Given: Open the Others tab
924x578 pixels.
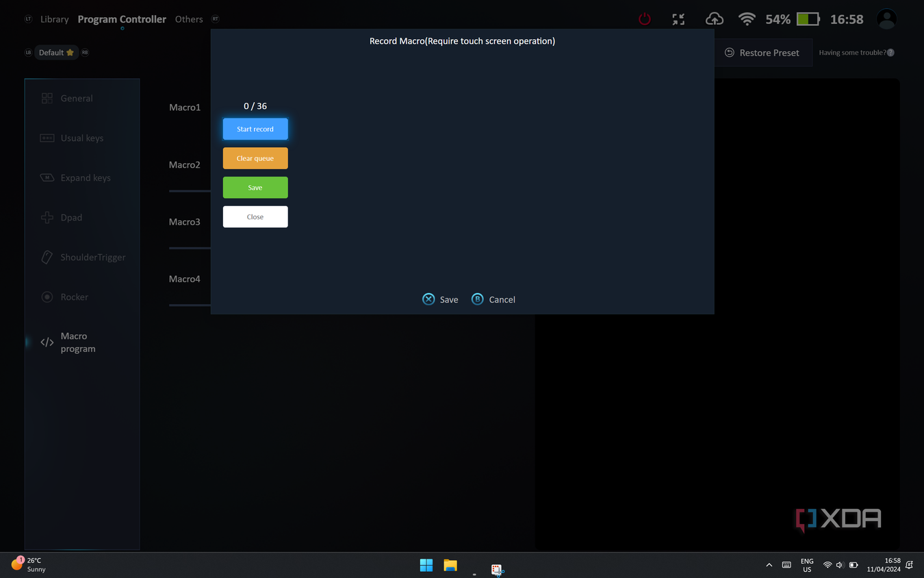Looking at the screenshot, I should click(189, 19).
